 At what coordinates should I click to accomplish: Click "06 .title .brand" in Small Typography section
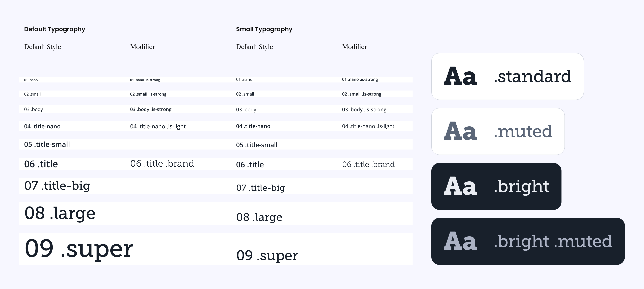(x=368, y=164)
